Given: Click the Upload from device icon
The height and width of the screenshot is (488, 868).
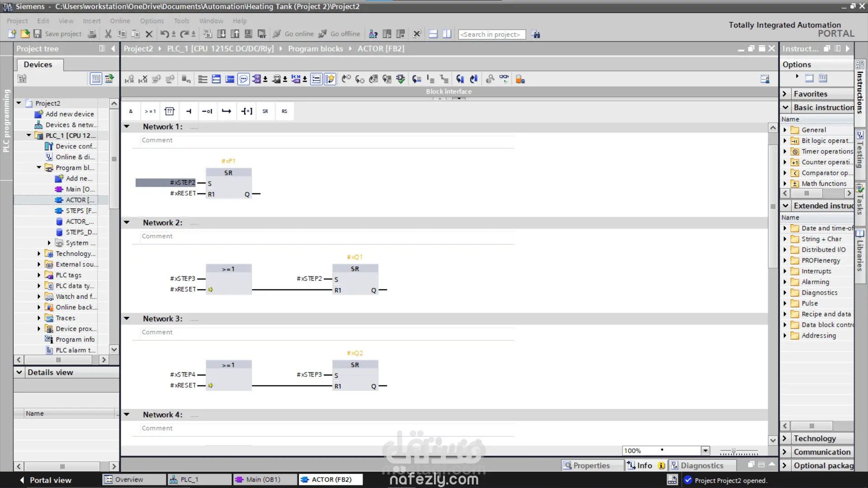Looking at the screenshot, I should point(235,34).
